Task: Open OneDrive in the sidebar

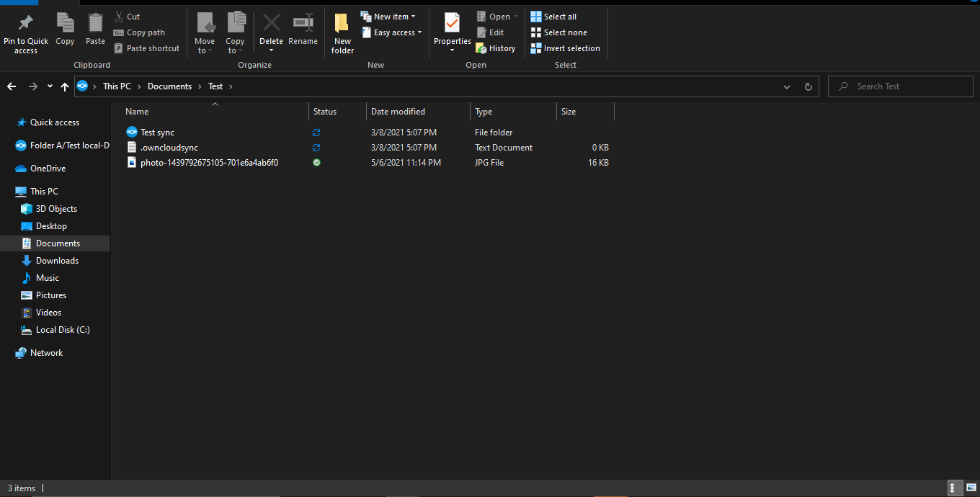Action: pyautogui.click(x=48, y=169)
